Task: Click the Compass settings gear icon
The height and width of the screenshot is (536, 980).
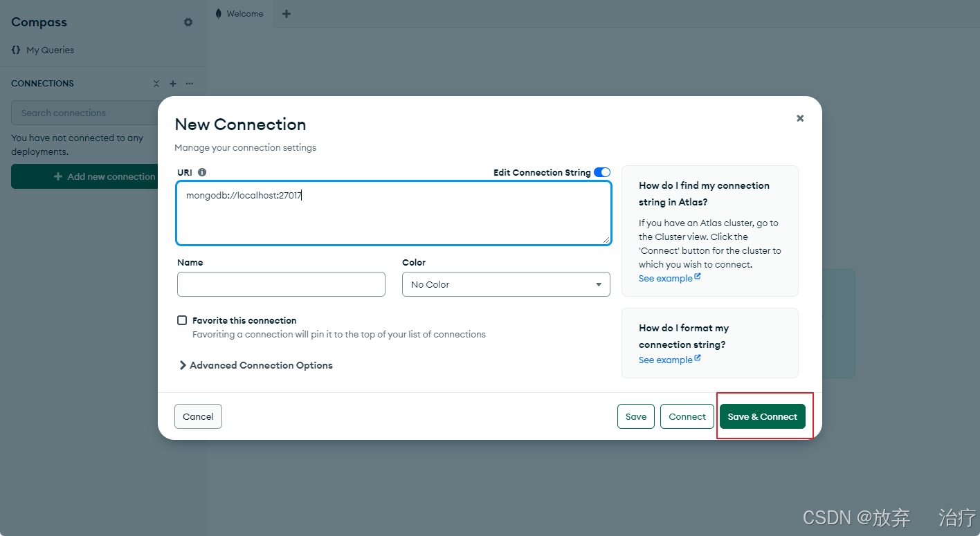Action: [188, 22]
